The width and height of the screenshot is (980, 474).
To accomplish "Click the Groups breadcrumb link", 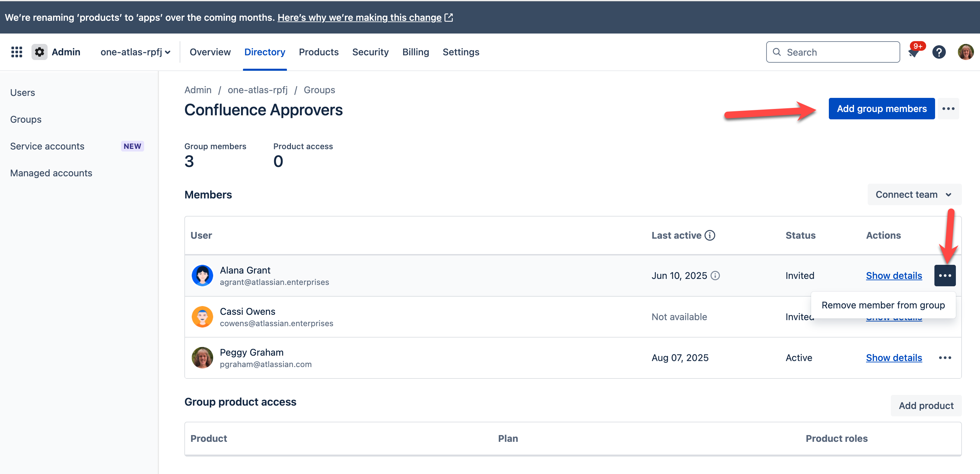I will pos(319,90).
